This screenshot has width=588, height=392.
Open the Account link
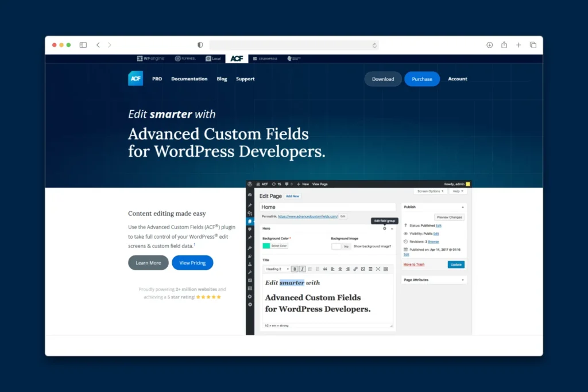click(458, 79)
